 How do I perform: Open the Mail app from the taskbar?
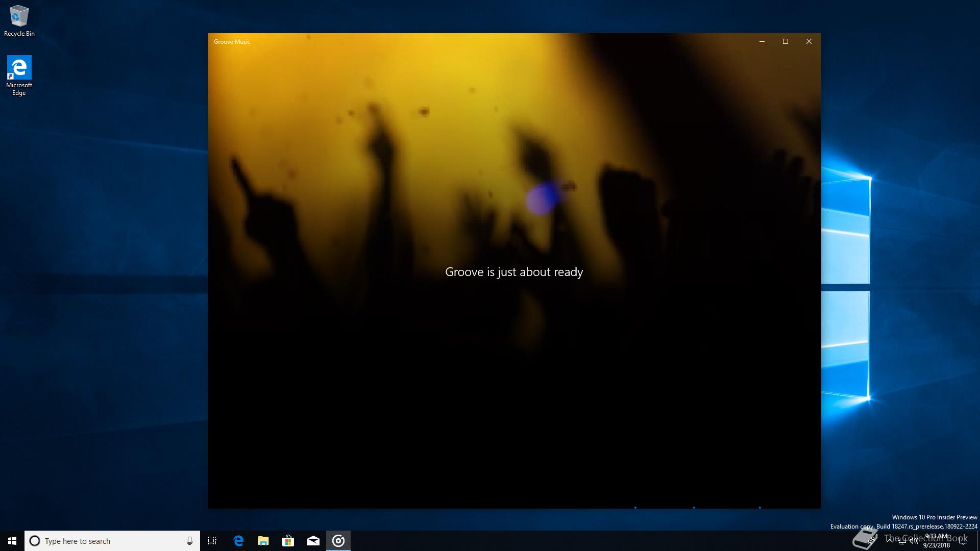(x=313, y=541)
